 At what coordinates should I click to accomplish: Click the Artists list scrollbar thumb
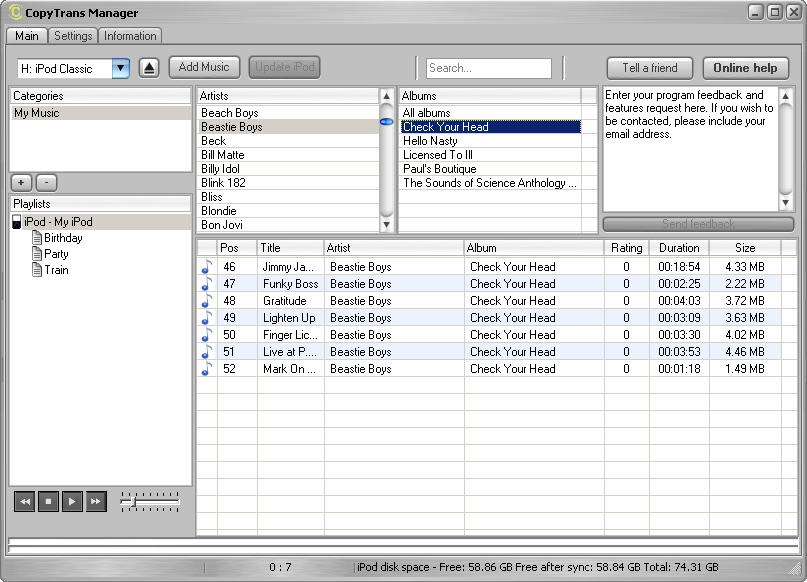[386, 122]
